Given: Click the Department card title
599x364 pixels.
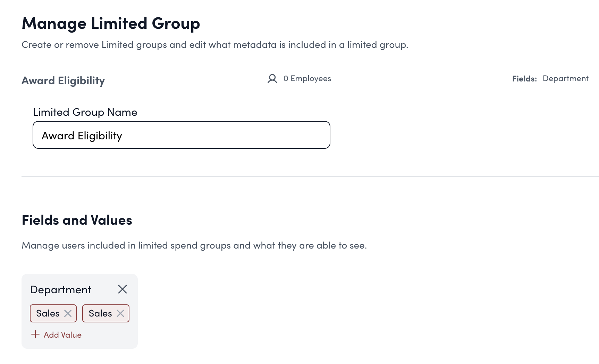Looking at the screenshot, I should click(x=61, y=289).
